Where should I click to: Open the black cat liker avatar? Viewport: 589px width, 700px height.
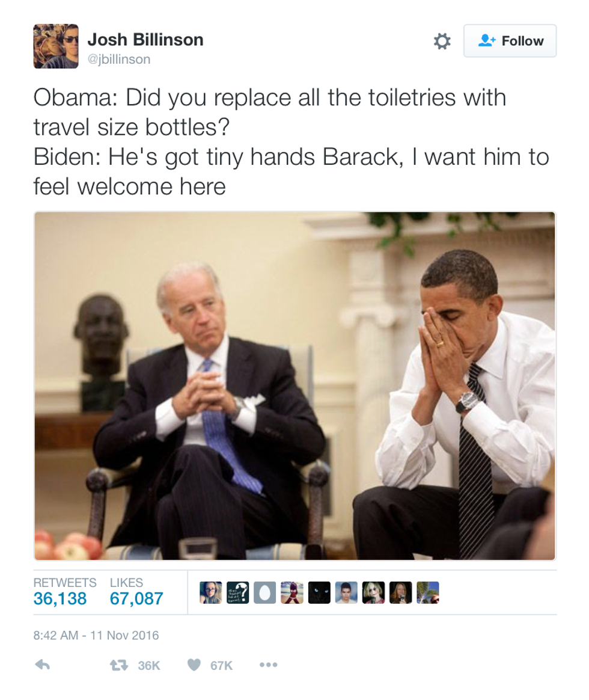tap(320, 592)
